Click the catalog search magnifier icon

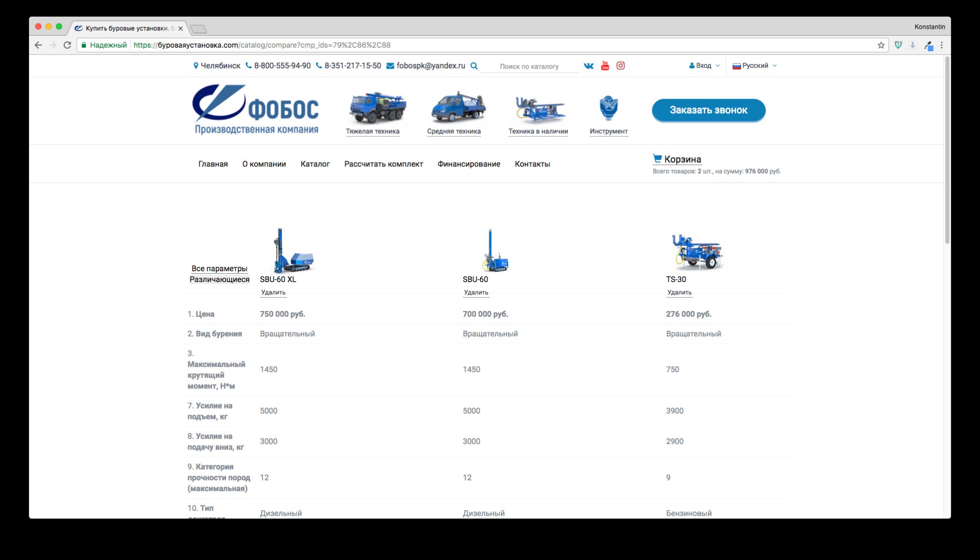pyautogui.click(x=474, y=66)
